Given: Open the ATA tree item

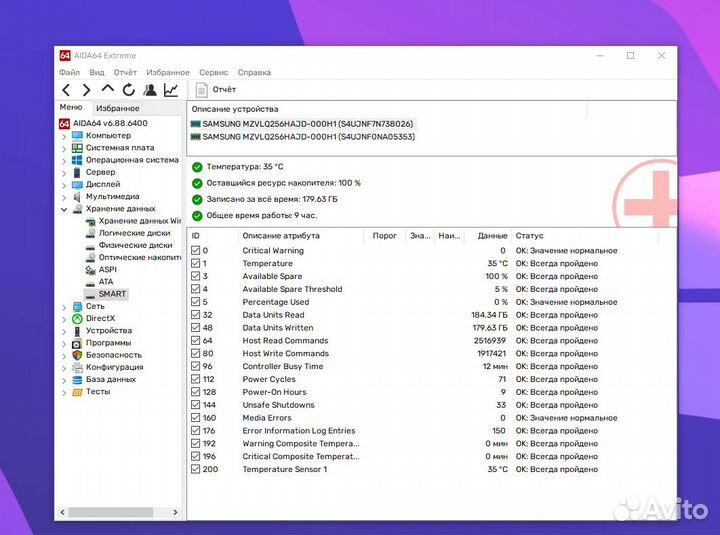Looking at the screenshot, I should point(99,282).
